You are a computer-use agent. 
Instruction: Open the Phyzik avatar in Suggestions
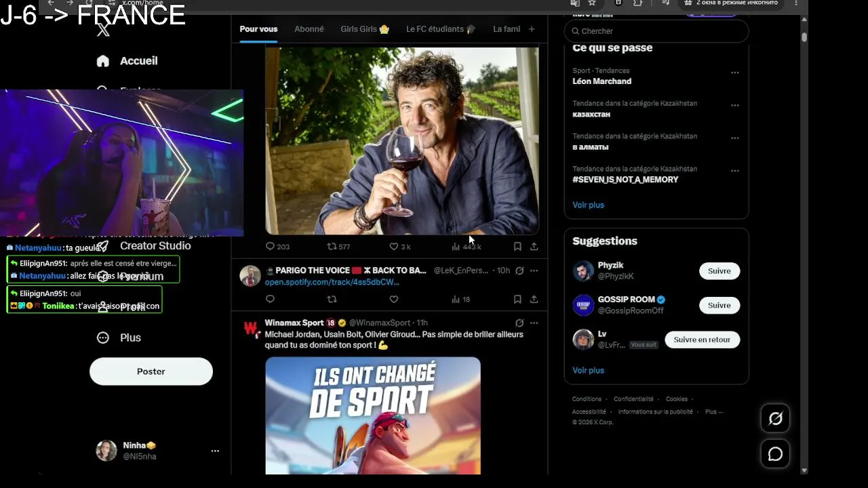coord(583,271)
